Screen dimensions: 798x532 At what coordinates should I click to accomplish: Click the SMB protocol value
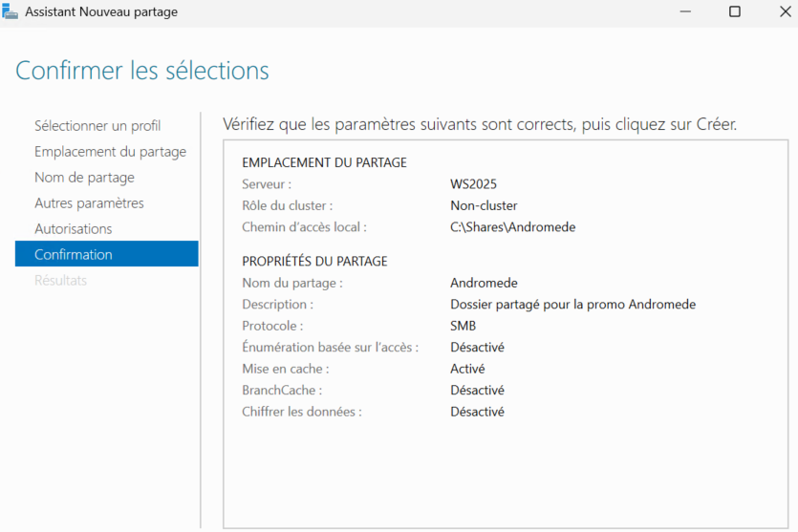point(464,326)
